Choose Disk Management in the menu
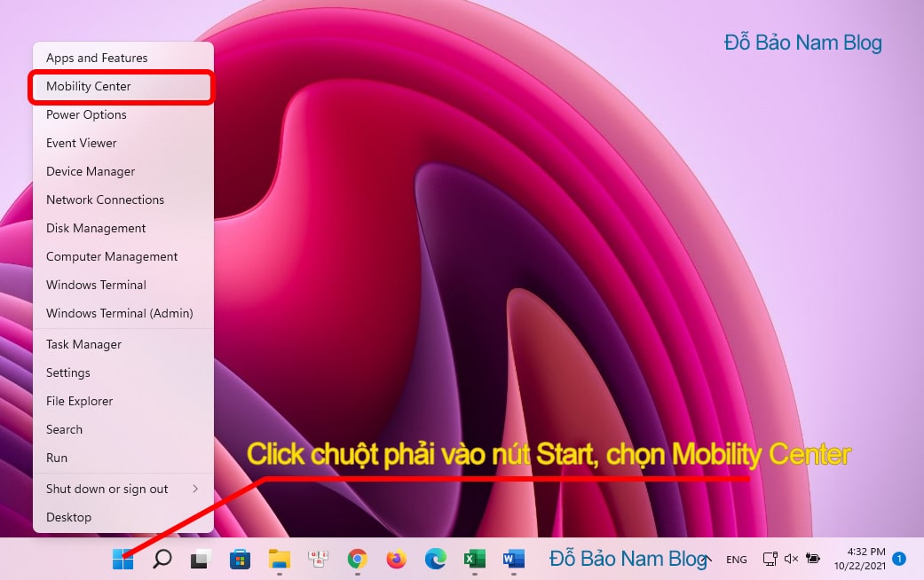 pos(122,228)
